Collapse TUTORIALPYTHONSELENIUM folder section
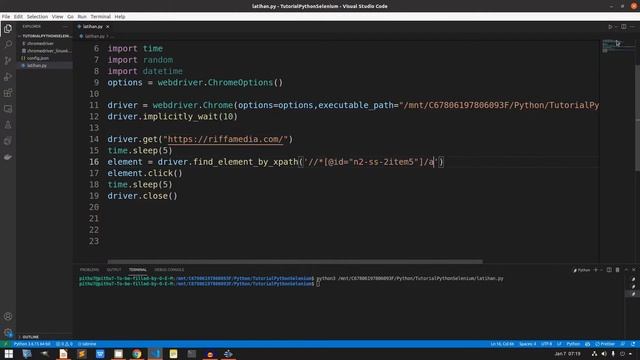640x360 pixels. point(45,36)
